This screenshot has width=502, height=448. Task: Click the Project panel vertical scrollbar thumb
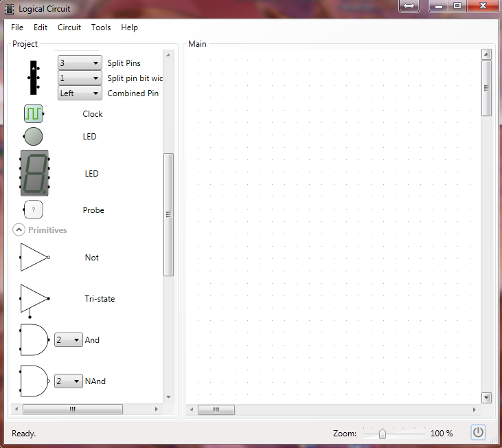pyautogui.click(x=168, y=214)
